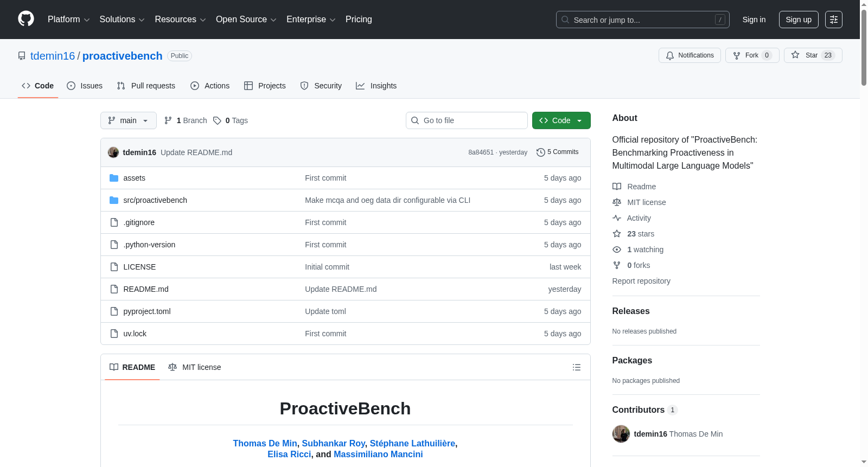Click the repository book icon beside tdemin16
The width and height of the screenshot is (868, 467).
tap(22, 56)
